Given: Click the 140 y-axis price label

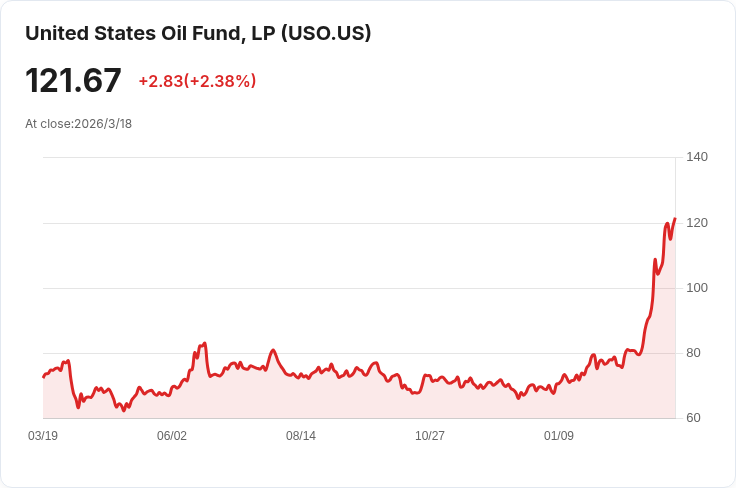Looking at the screenshot, I should [x=697, y=157].
